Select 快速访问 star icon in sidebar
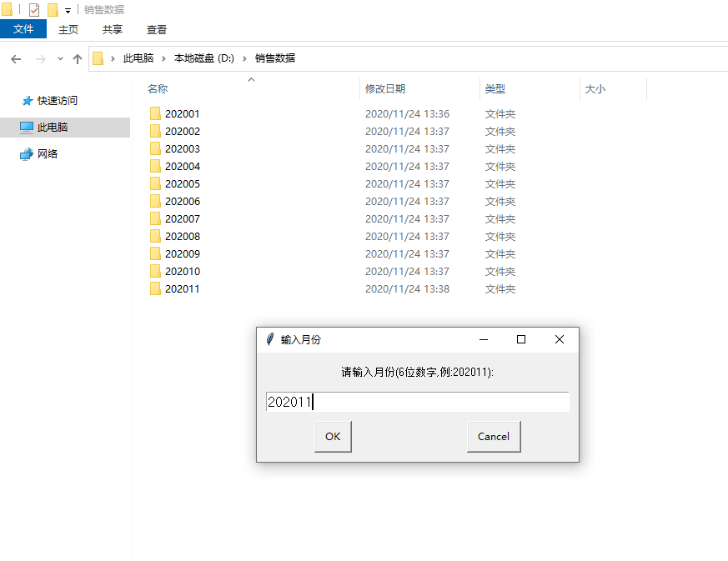The height and width of the screenshot is (561, 728). 27,100
